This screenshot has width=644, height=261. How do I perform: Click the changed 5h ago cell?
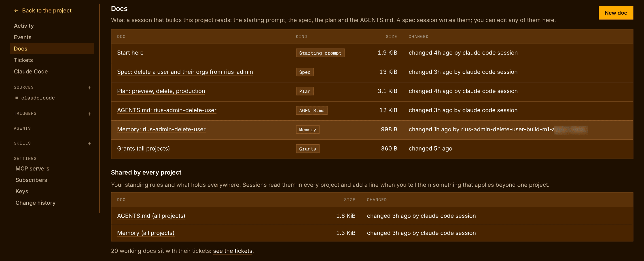coord(430,149)
